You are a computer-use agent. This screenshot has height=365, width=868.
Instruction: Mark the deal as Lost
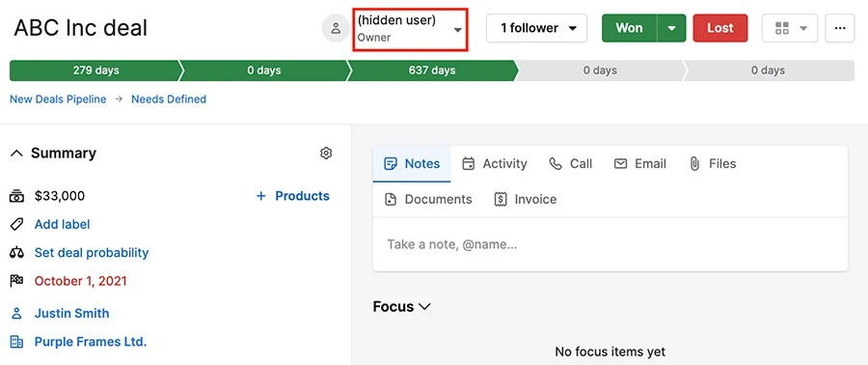click(720, 28)
